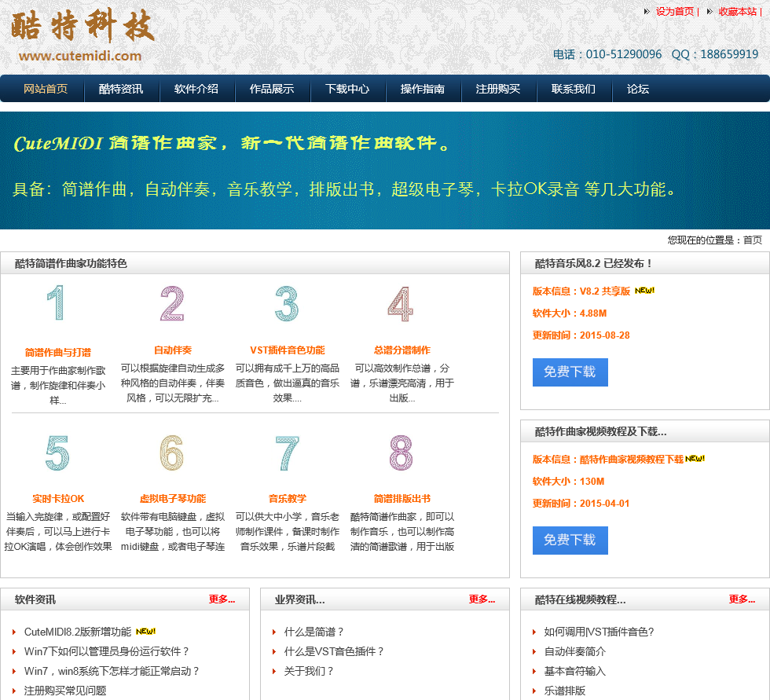Screen dimensions: 770x700
Task: Click the number 8 feature icon
Action: coord(401,453)
